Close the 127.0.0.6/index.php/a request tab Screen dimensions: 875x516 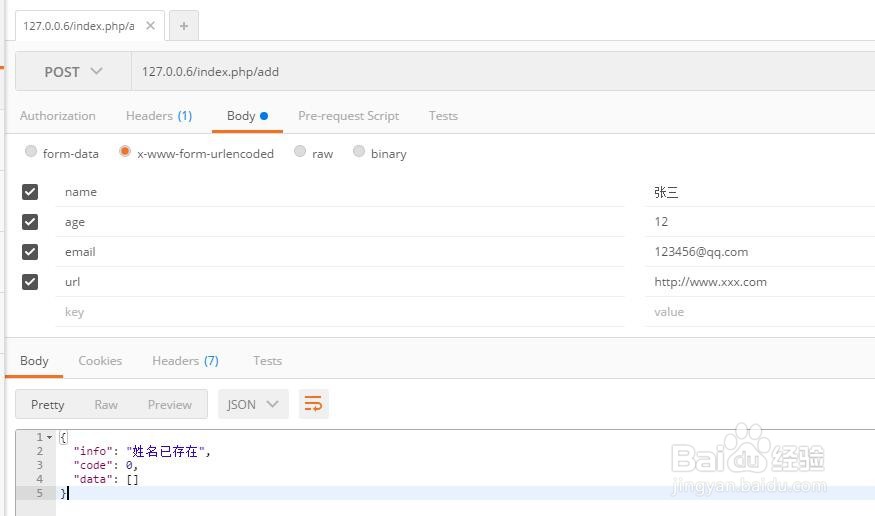coord(151,26)
